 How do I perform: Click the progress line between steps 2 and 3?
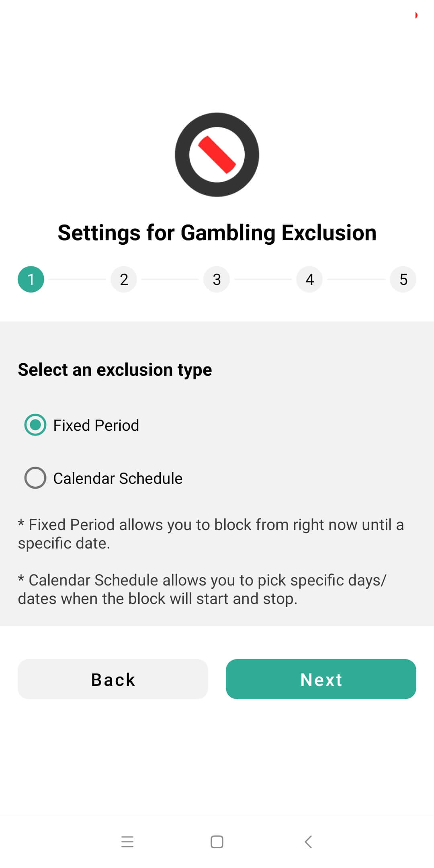pyautogui.click(x=170, y=279)
